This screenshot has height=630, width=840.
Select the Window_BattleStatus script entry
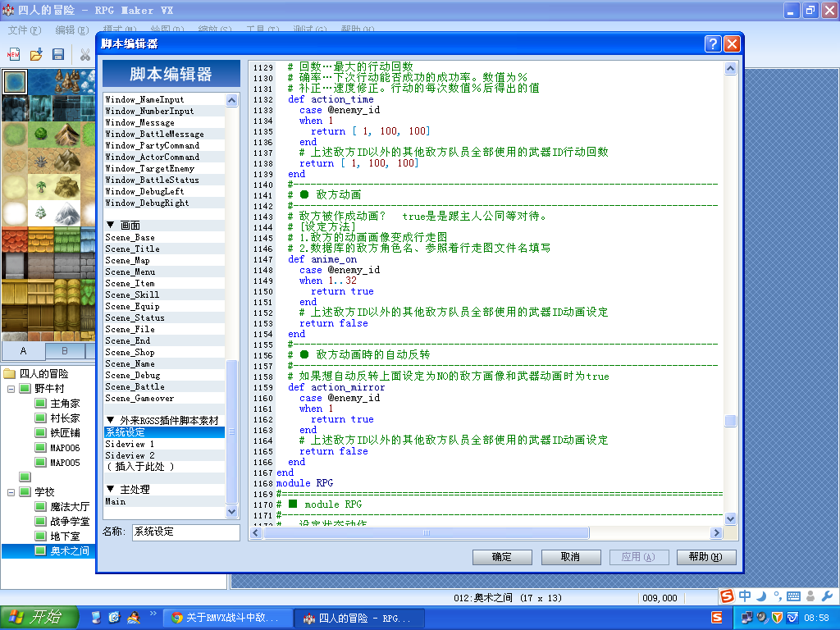coord(164,180)
